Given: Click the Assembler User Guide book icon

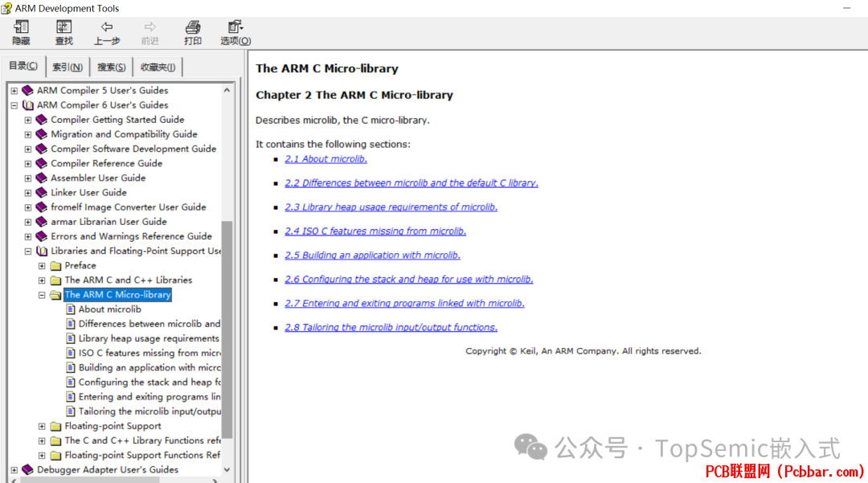Looking at the screenshot, I should pyautogui.click(x=42, y=178).
